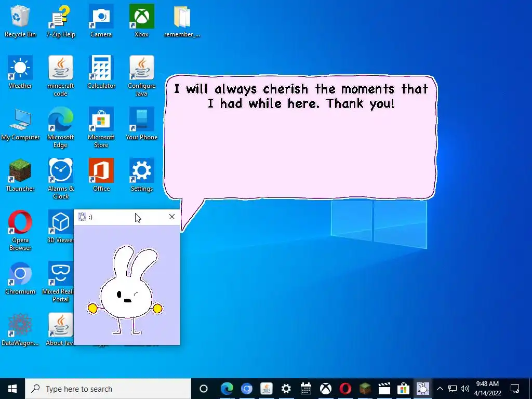Open the 7-Zip Help shortcut
The width and height of the screenshot is (532, 399).
60,21
